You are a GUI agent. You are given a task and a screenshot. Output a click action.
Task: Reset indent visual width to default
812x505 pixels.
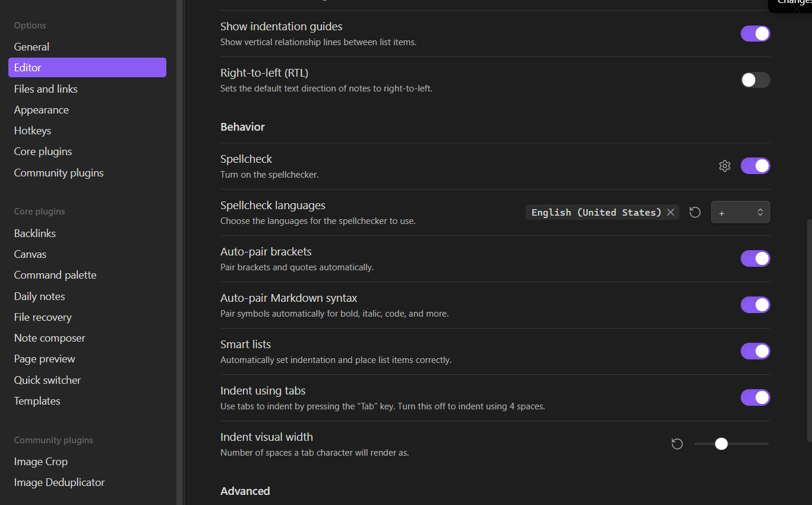pyautogui.click(x=677, y=444)
